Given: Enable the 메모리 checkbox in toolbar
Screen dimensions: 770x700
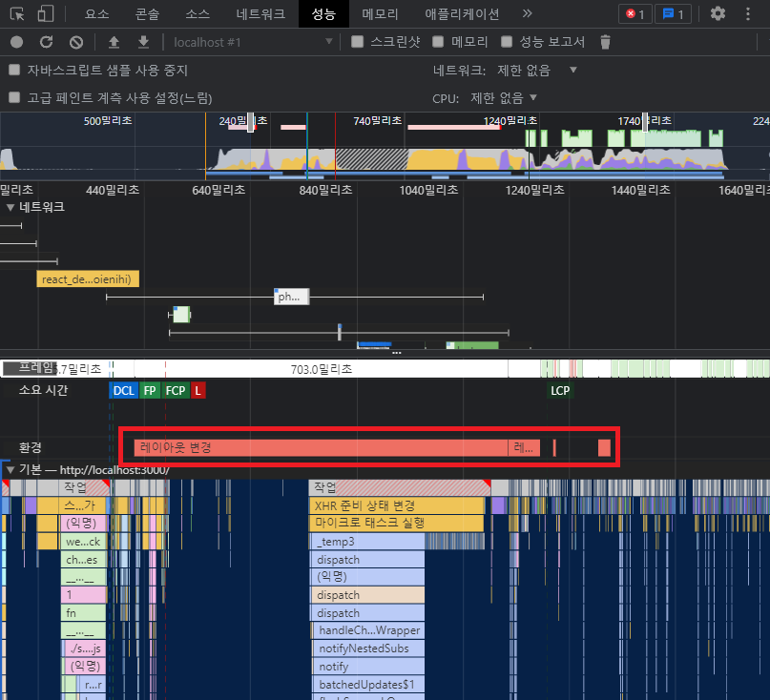Looking at the screenshot, I should [438, 42].
